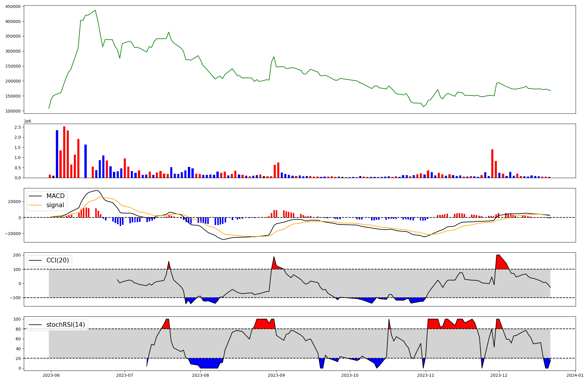The width and height of the screenshot is (588, 382).
Task: Click the 20000 tick on MACD axis
Action: pos(14,202)
